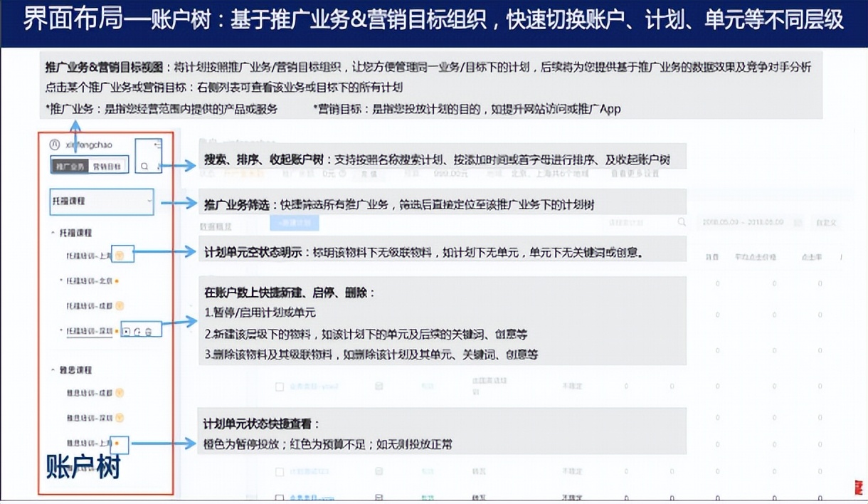Switch to the 推广业务 tab

[x=70, y=166]
